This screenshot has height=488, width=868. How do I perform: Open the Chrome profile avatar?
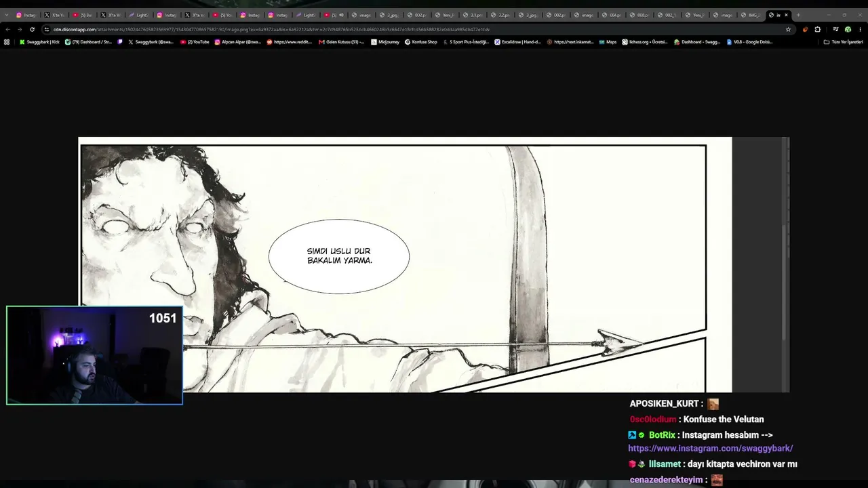click(848, 29)
